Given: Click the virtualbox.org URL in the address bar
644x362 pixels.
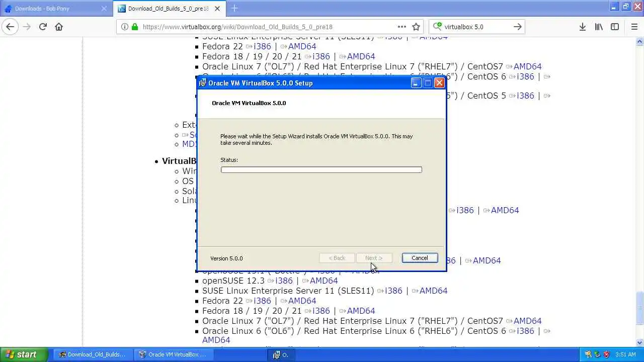Looking at the screenshot, I should pos(237,27).
